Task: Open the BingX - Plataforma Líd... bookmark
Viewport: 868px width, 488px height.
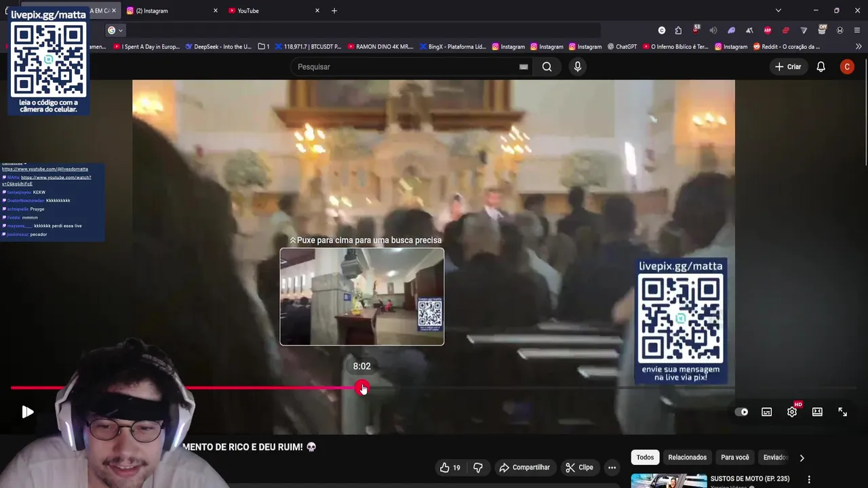Action: [452, 47]
